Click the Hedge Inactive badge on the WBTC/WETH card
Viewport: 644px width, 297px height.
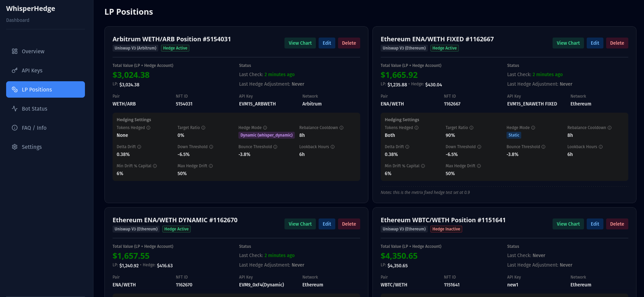coord(446,229)
